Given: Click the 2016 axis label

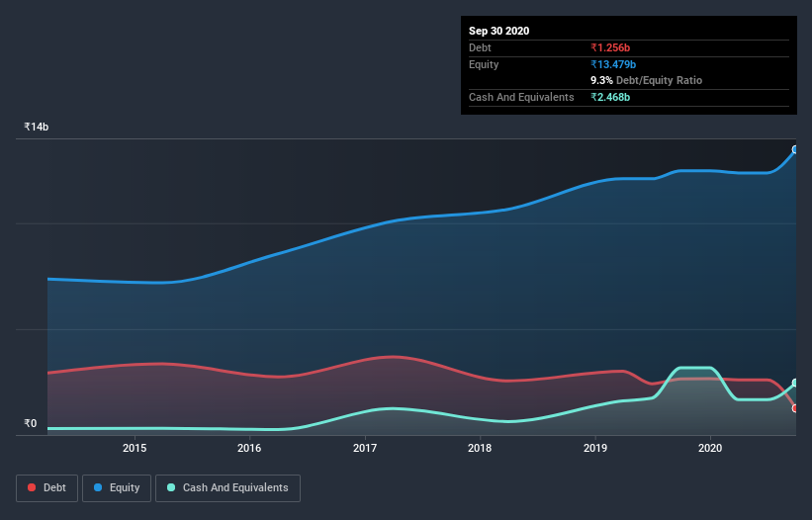Looking at the screenshot, I should pos(249,448).
